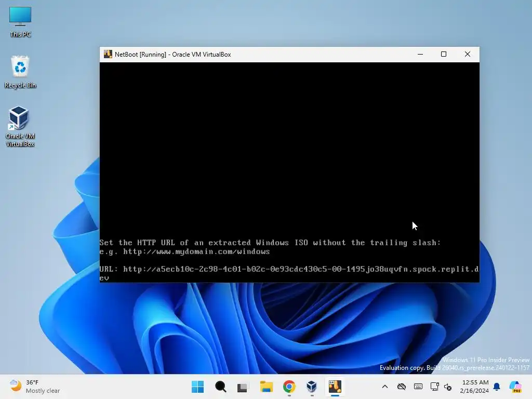Maximize the NetBoot VirtualBox window
Viewport: 532px width, 399px height.
444,54
